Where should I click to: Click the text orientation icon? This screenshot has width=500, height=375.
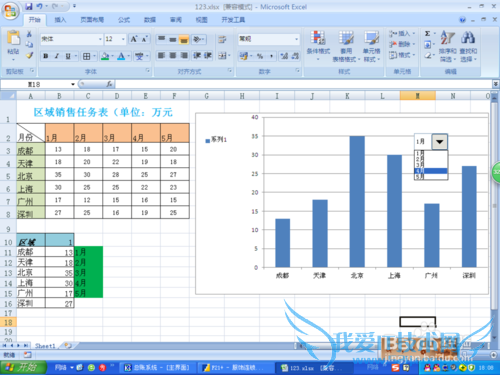(x=198, y=39)
